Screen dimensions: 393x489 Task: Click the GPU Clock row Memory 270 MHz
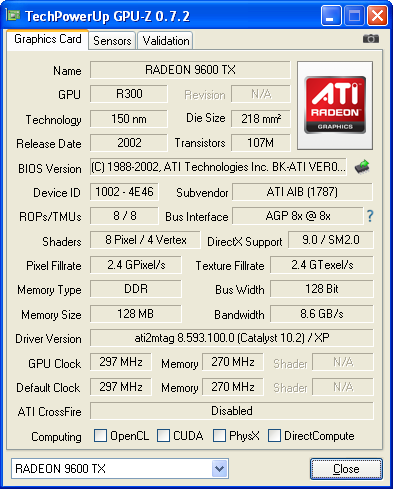pyautogui.click(x=233, y=362)
